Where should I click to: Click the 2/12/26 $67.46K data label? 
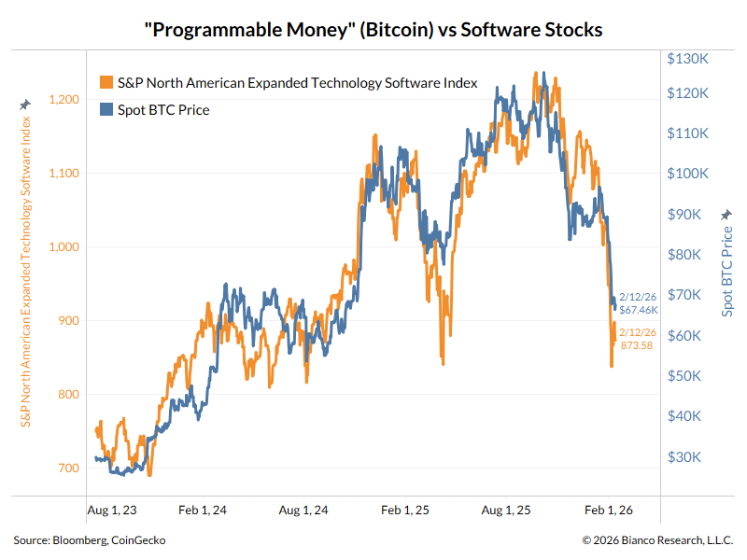[x=639, y=303]
